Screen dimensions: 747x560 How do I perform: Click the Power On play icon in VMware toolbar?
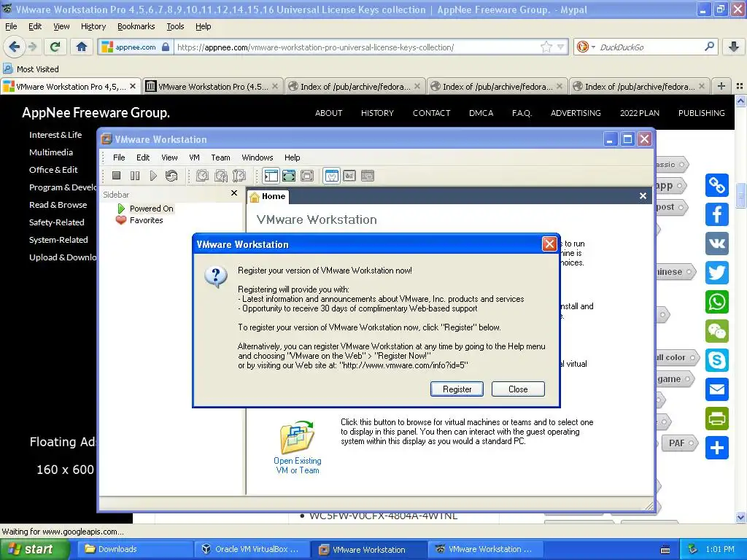(x=153, y=176)
